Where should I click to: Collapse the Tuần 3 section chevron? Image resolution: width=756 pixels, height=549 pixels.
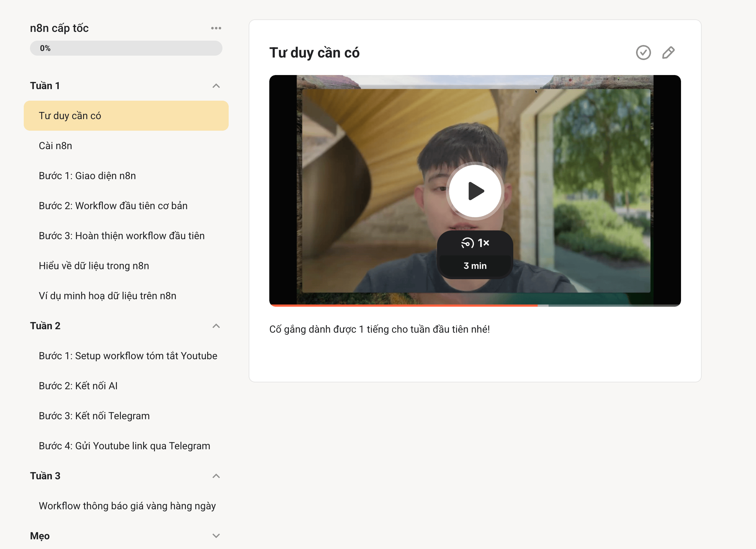pyautogui.click(x=216, y=476)
